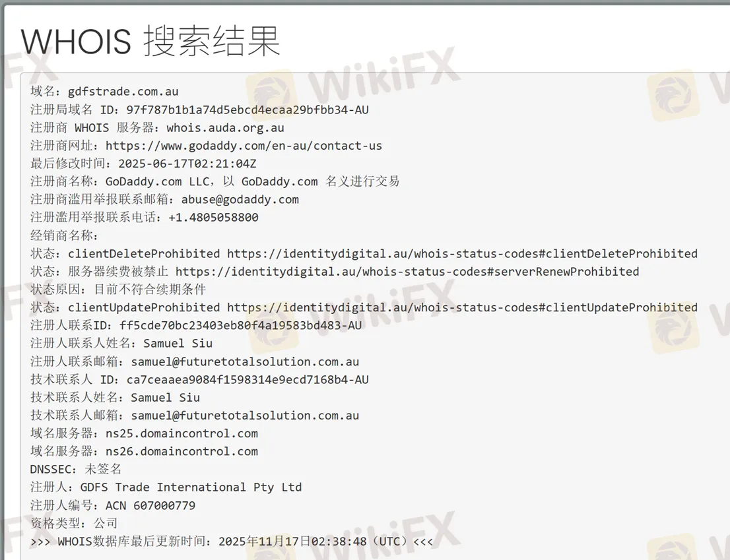Open the godaddy.com/en-au/contact-us URL
730x560 pixels.
pos(244,146)
